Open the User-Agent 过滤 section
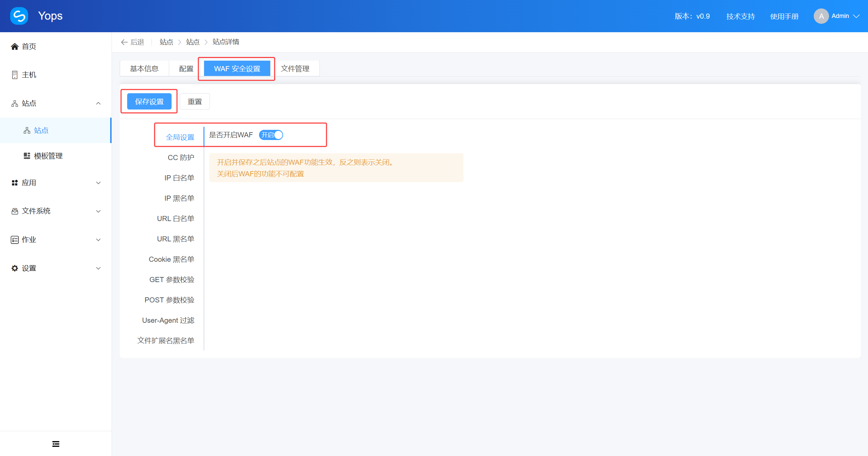The width and height of the screenshot is (868, 456). tap(168, 320)
